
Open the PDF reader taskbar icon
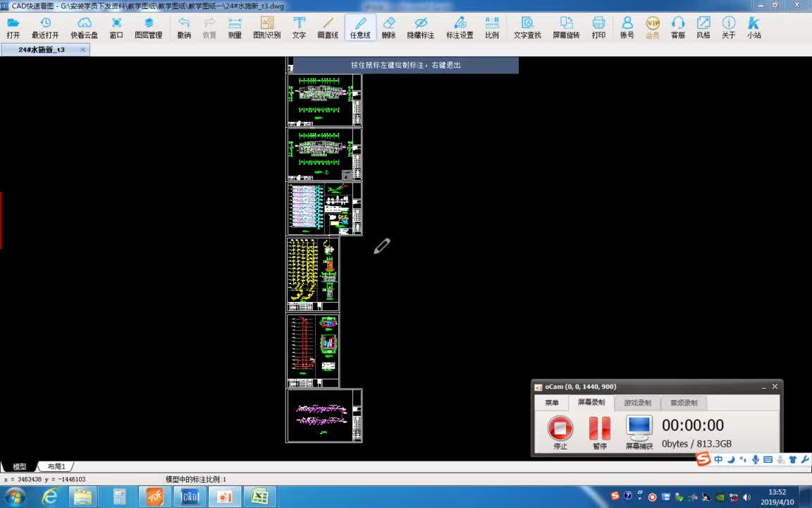(x=154, y=497)
